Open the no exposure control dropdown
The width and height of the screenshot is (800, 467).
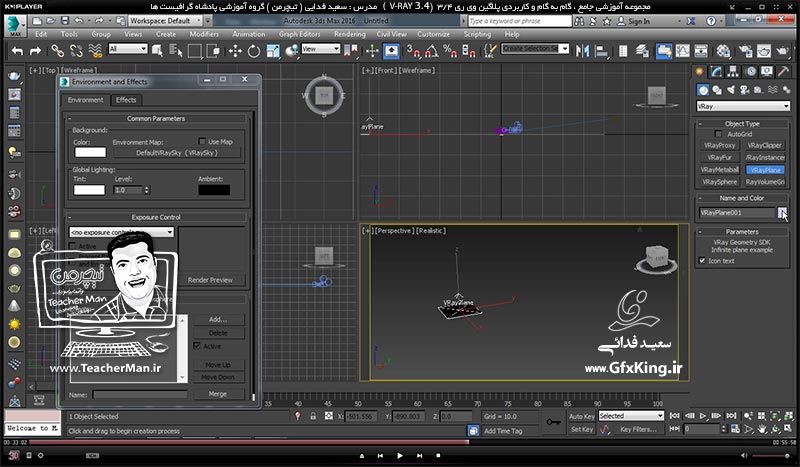121,232
